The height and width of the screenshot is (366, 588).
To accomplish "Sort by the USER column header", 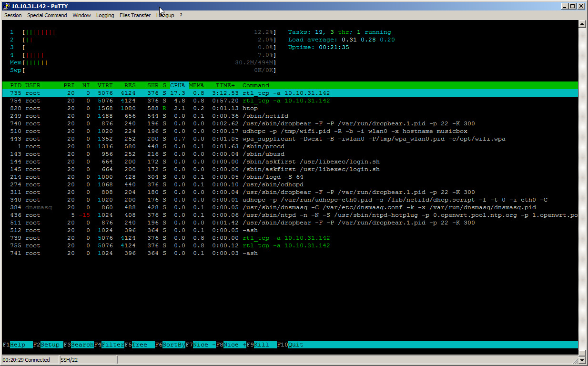I will click(33, 85).
